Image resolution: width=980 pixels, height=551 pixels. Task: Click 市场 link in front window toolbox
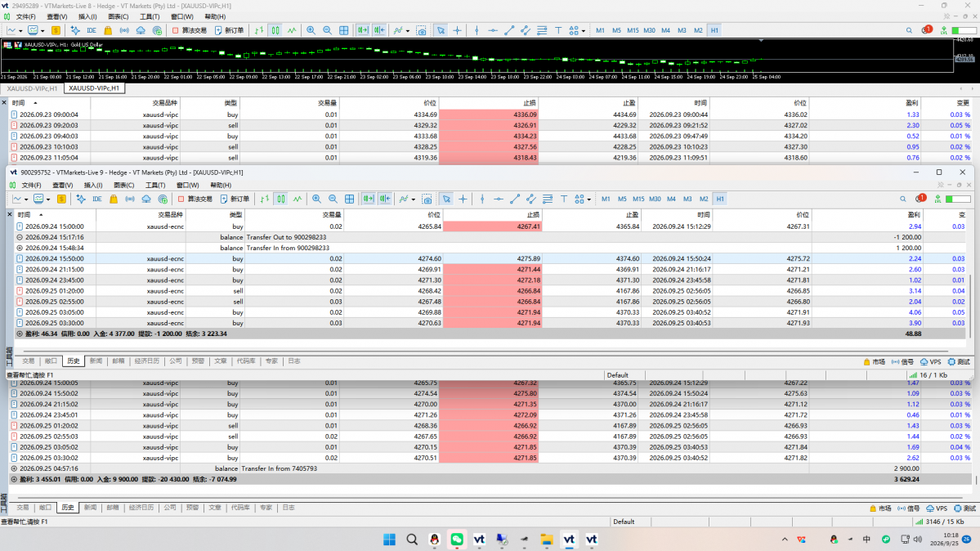tap(874, 361)
